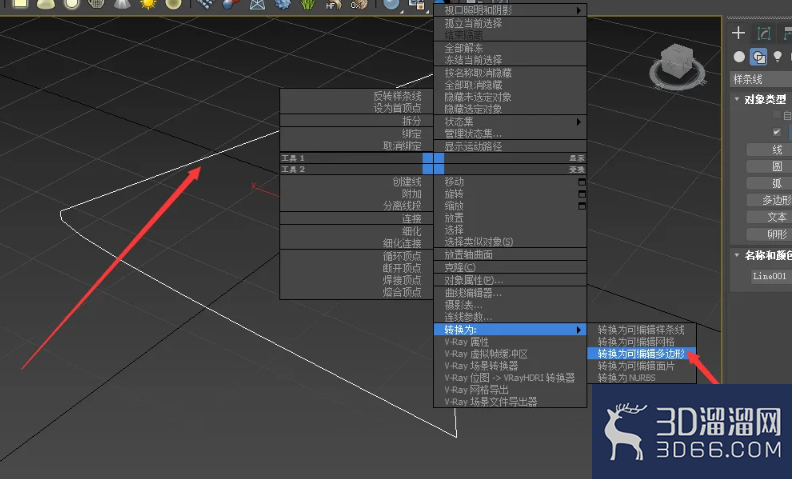
Task: Click the lattice tower icon in toolbar
Action: (258, 5)
